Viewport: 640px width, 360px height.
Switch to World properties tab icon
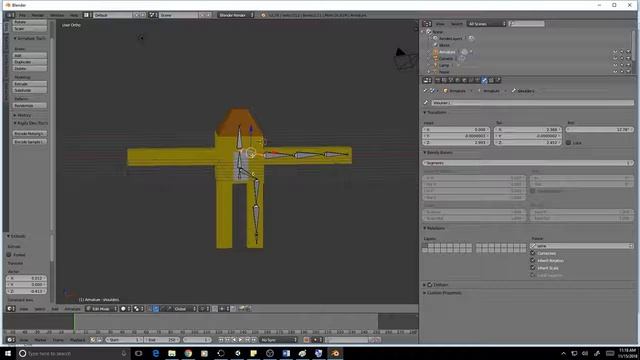click(458, 80)
